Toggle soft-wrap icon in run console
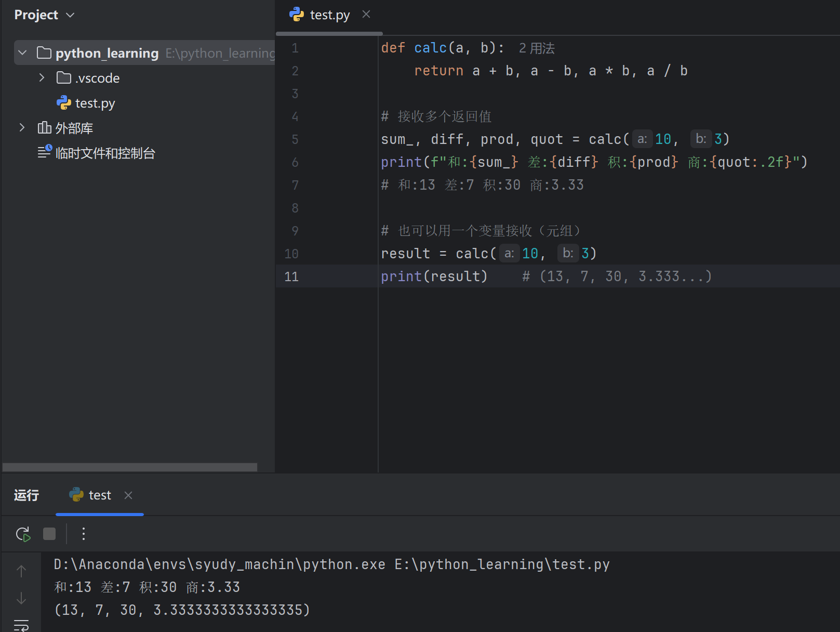The height and width of the screenshot is (632, 840). [21, 625]
